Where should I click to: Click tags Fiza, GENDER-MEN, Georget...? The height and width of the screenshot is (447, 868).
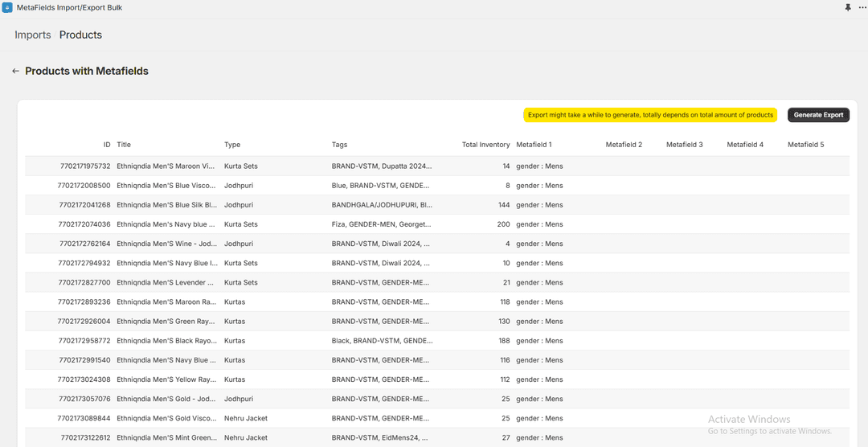pyautogui.click(x=381, y=224)
